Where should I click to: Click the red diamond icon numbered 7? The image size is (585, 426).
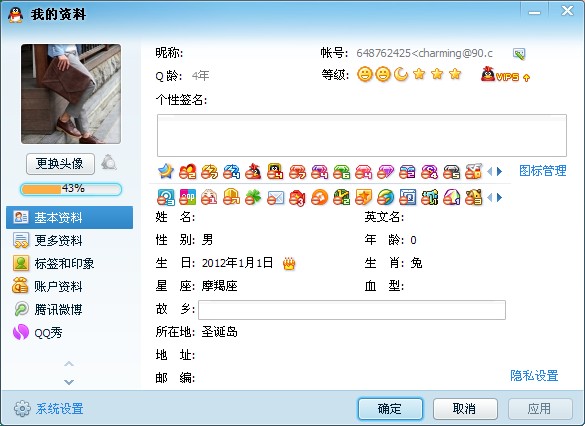[297, 172]
